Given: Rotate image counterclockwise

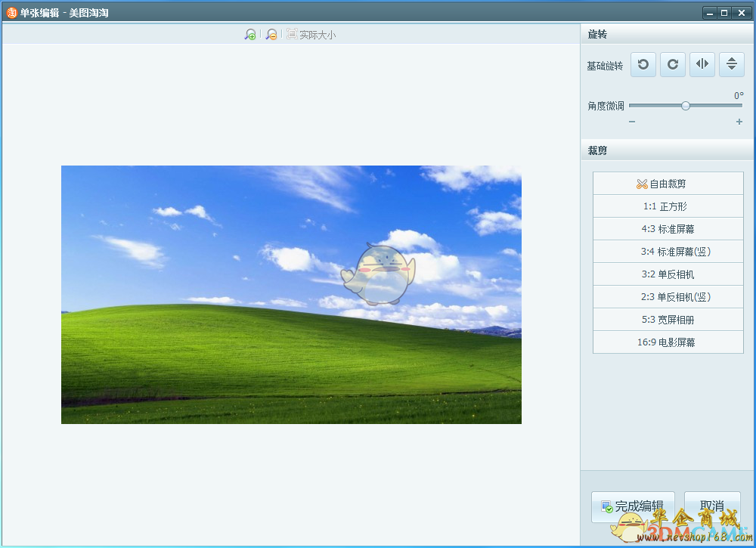Looking at the screenshot, I should 643,64.
